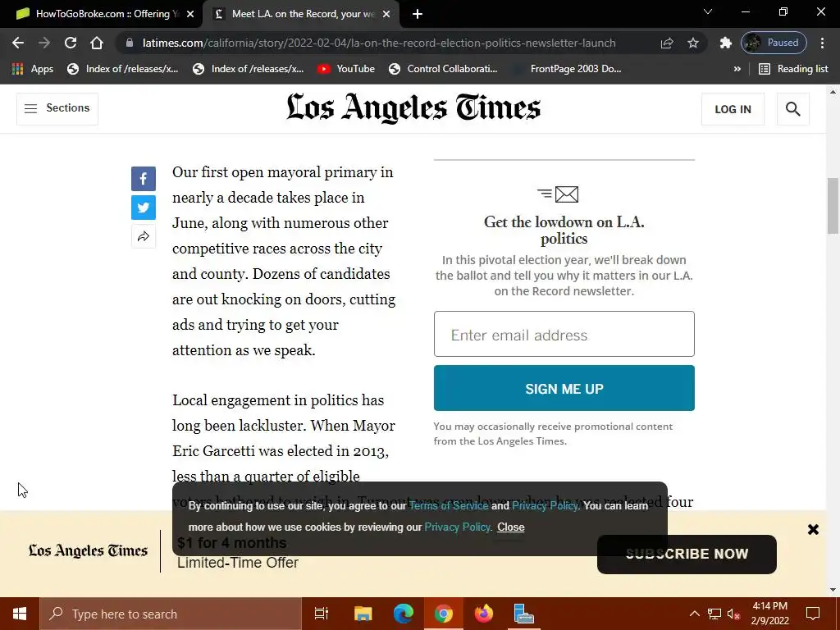Click the SUBSCRIBE NOW button
Viewport: 840px width, 630px height.
687,555
